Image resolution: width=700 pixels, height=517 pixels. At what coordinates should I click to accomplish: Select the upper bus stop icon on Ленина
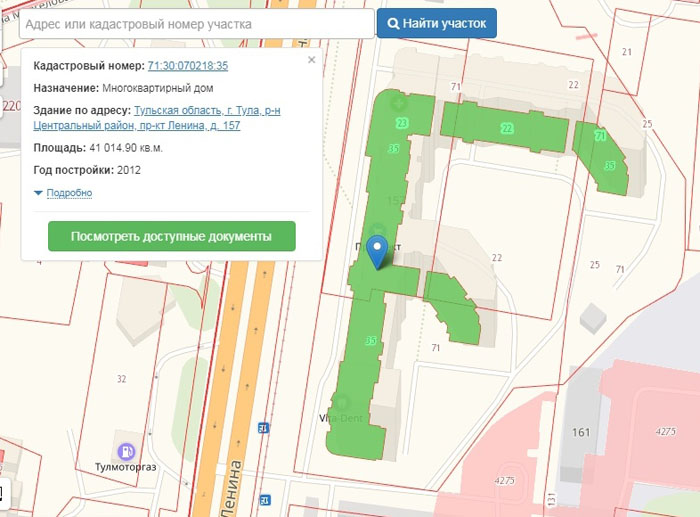pos(263,428)
